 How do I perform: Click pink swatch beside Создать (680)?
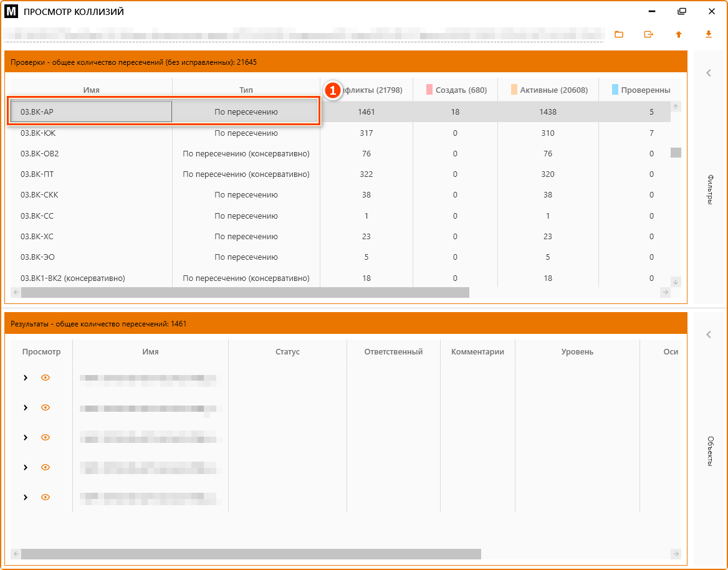coord(429,90)
